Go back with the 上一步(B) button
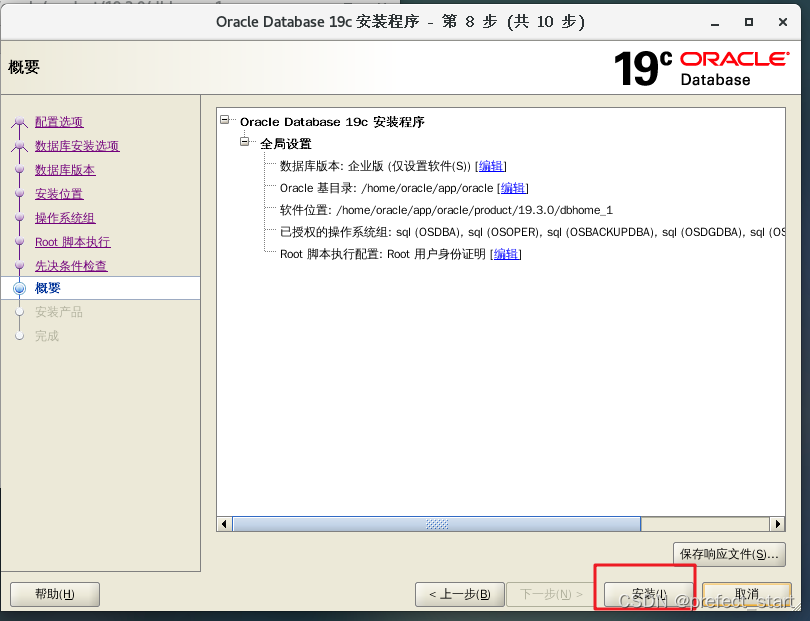 click(x=460, y=594)
